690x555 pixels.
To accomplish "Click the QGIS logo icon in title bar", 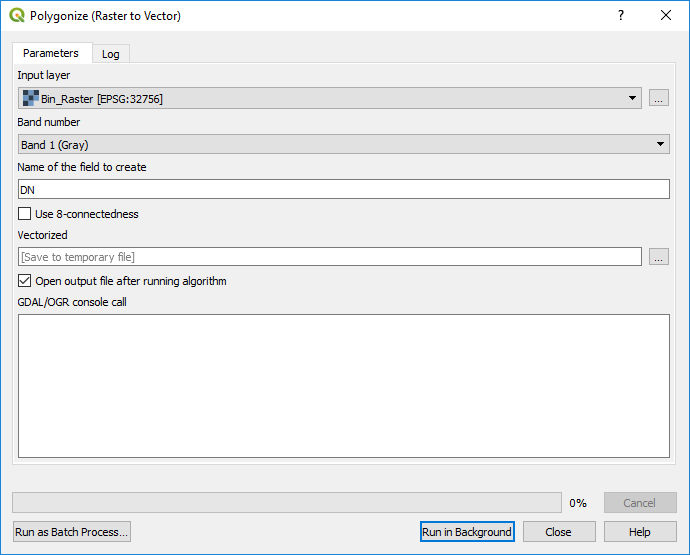I will 17,15.
